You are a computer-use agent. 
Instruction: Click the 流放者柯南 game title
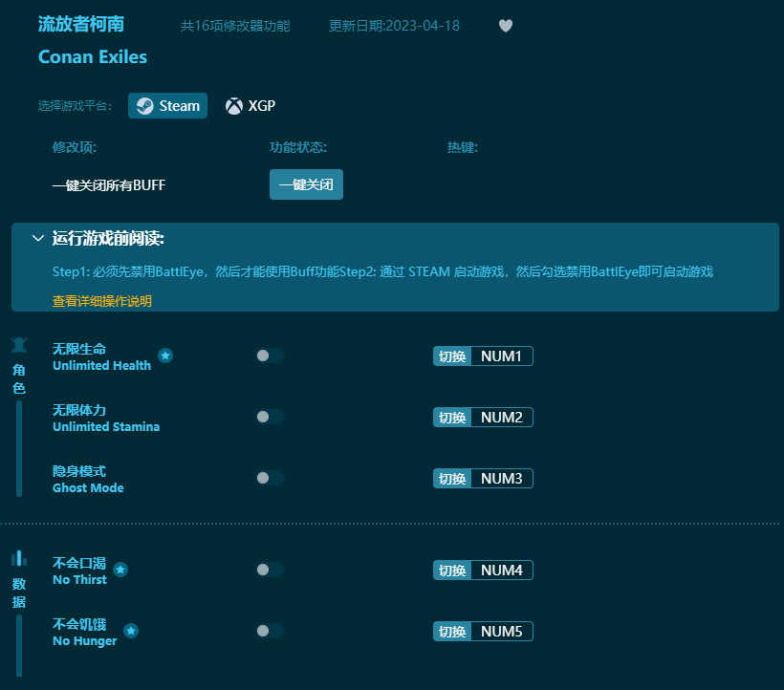click(x=81, y=24)
